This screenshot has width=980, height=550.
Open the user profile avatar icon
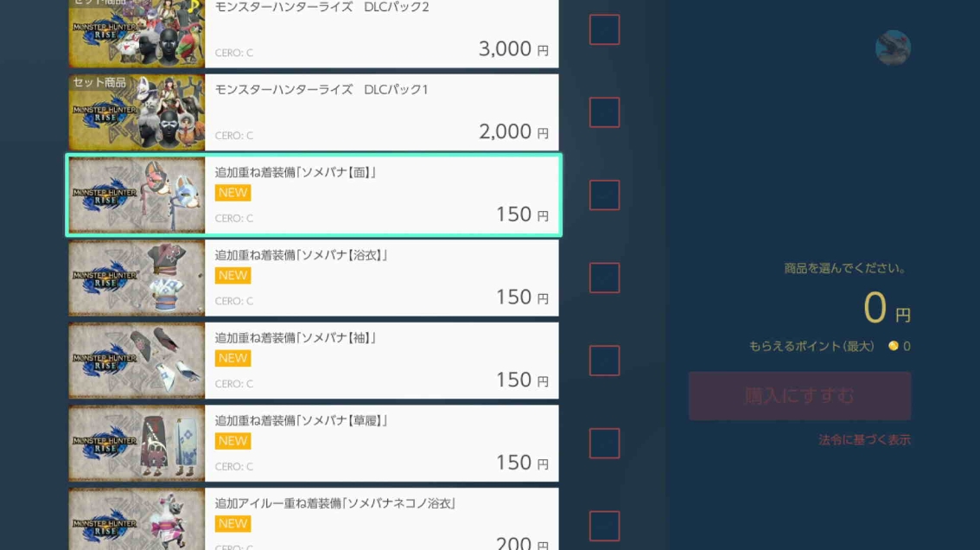coord(893,48)
